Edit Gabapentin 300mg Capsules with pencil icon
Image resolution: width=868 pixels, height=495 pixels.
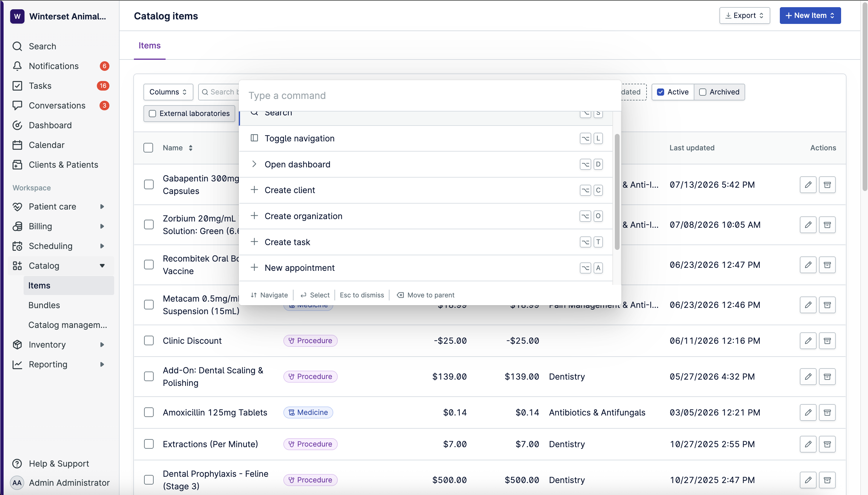pos(808,185)
